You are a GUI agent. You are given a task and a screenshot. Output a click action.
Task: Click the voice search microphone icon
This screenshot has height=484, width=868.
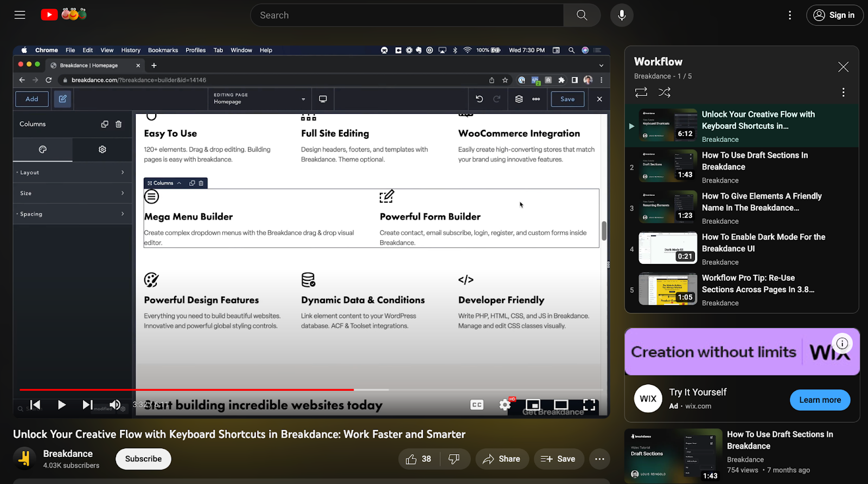[622, 15]
